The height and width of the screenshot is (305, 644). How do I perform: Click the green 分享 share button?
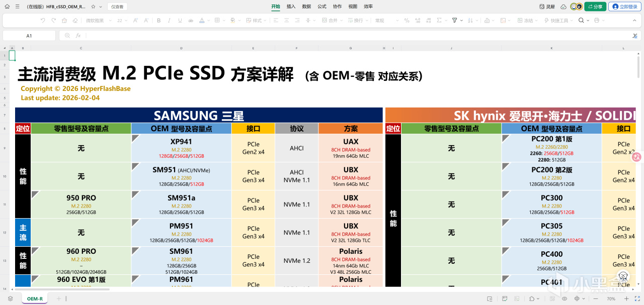pos(595,7)
